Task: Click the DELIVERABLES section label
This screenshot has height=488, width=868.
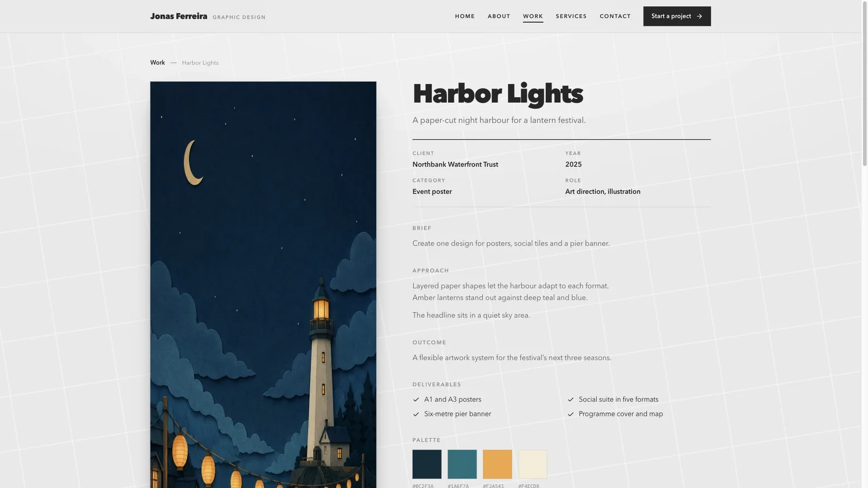Action: (x=437, y=384)
